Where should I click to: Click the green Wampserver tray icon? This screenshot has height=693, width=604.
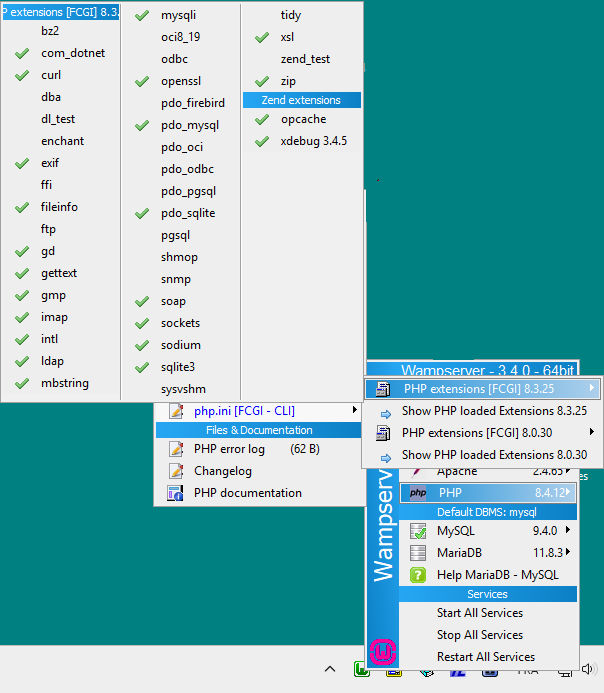pyautogui.click(x=363, y=670)
